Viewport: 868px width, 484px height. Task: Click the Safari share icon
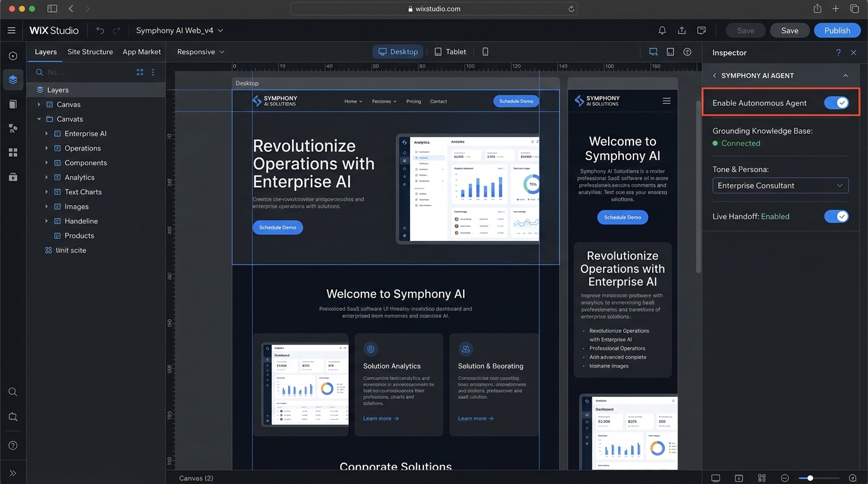[818, 9]
